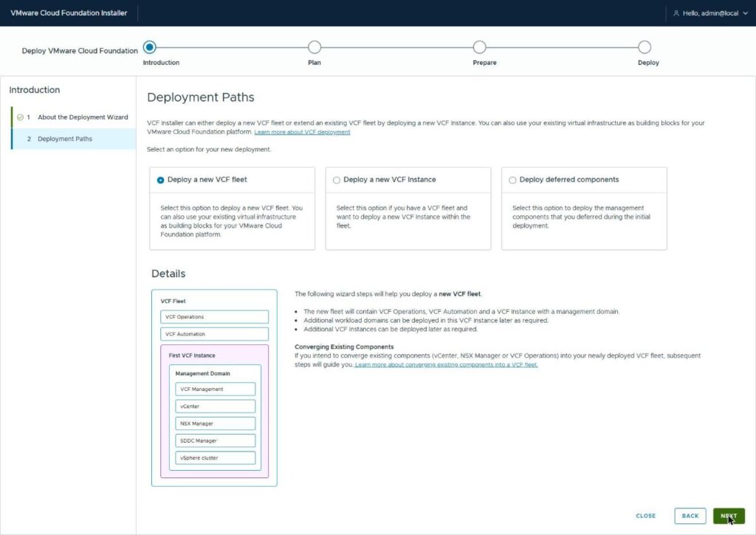The height and width of the screenshot is (535, 756).
Task: Click the NSX Manager box in the diagram
Action: point(216,423)
